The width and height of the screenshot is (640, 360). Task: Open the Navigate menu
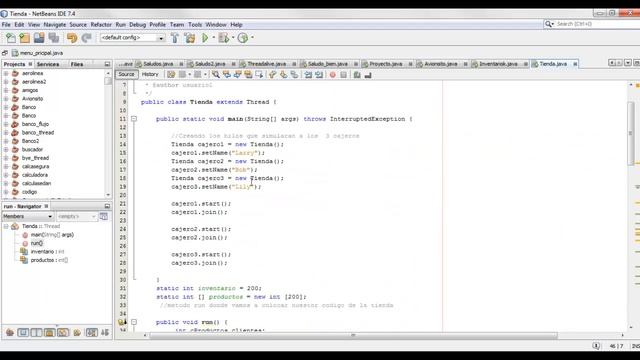pos(55,24)
